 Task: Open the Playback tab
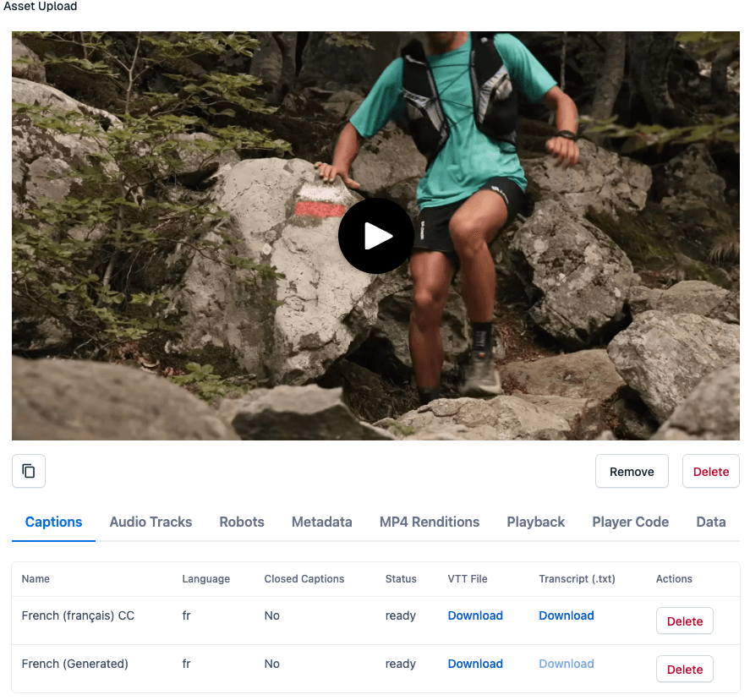536,522
